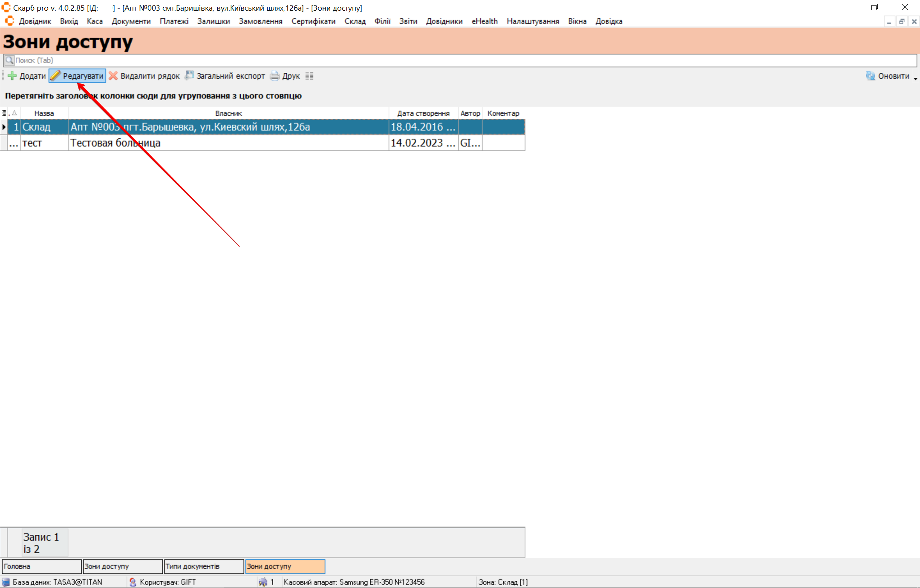Open the Налаштування menu

(533, 21)
